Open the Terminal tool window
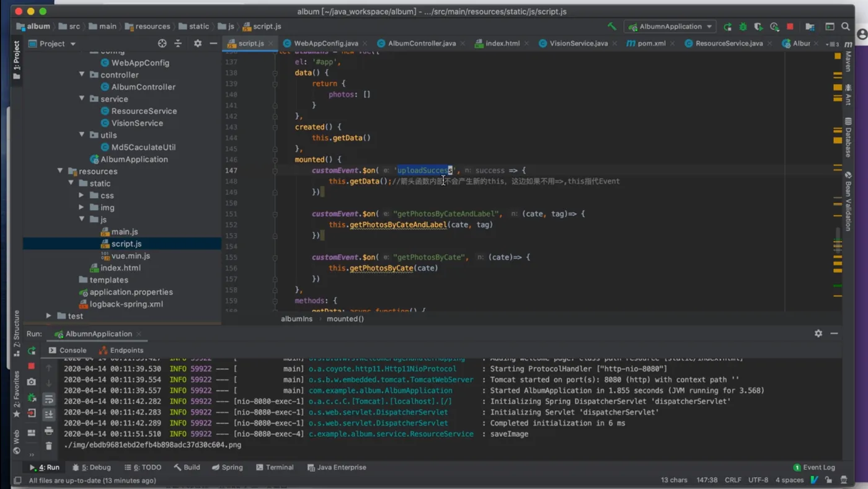This screenshot has width=868, height=489. click(x=274, y=467)
